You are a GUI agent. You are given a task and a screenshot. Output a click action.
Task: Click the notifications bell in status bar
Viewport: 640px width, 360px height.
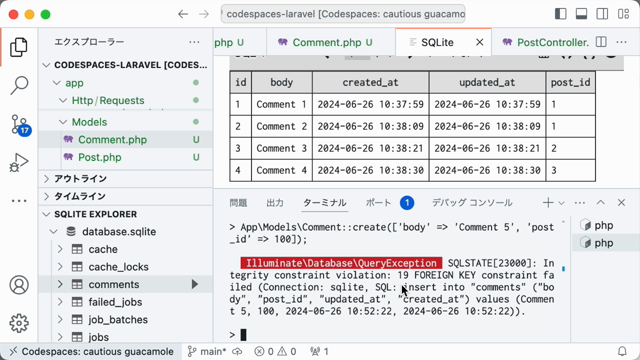point(622,351)
